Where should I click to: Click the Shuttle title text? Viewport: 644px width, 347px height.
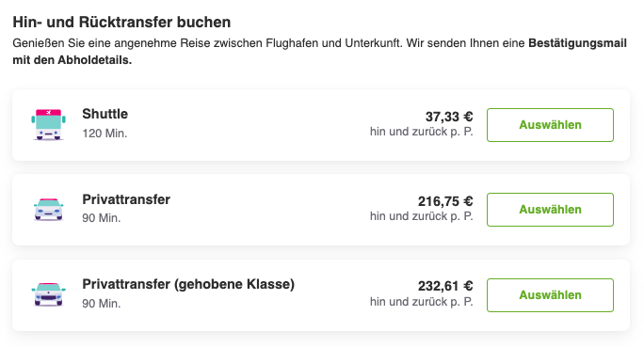[x=105, y=114]
